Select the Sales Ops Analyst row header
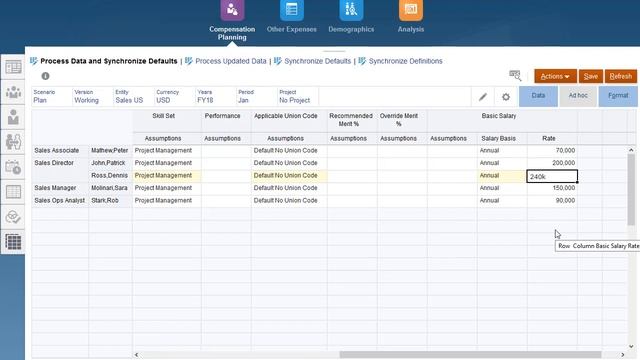Image resolution: width=640 pixels, height=360 pixels. [x=60, y=200]
